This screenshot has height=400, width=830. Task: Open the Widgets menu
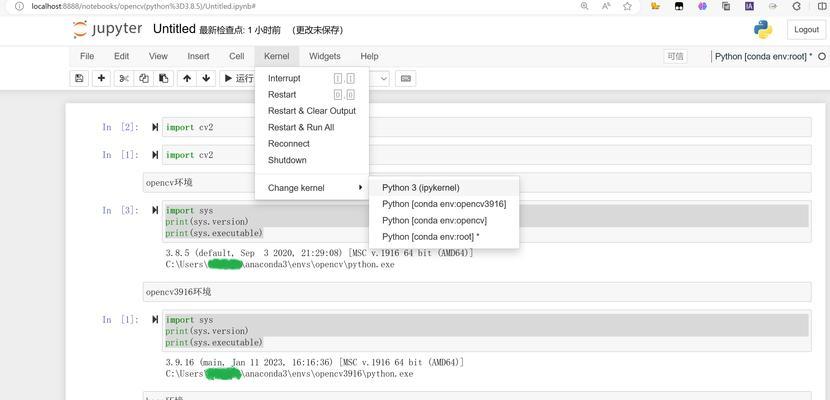tap(324, 56)
